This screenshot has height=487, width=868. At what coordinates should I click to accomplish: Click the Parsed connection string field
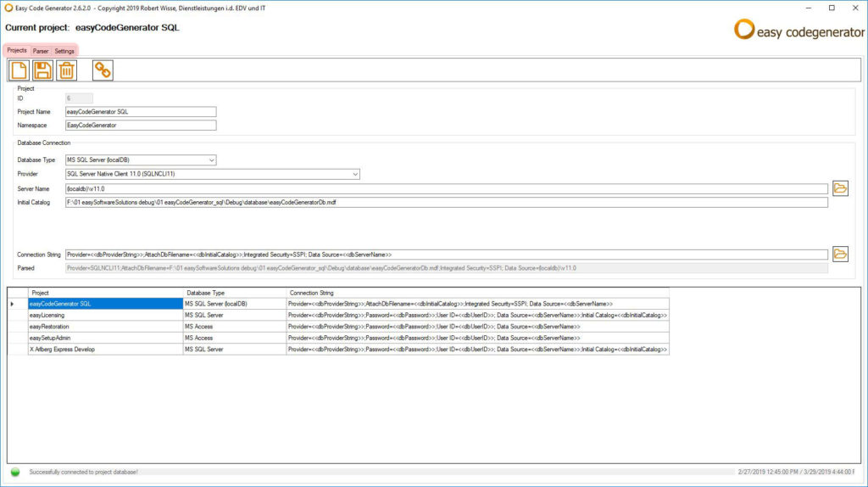[x=446, y=268]
